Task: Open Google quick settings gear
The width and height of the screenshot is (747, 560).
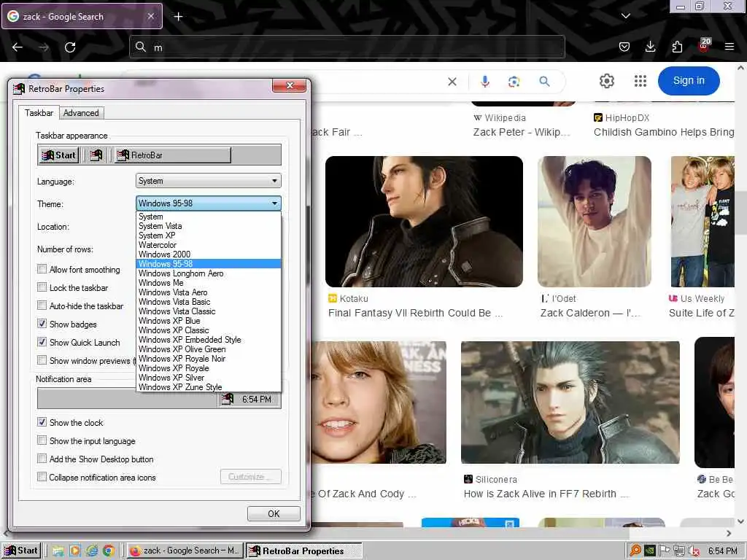Action: (x=606, y=81)
